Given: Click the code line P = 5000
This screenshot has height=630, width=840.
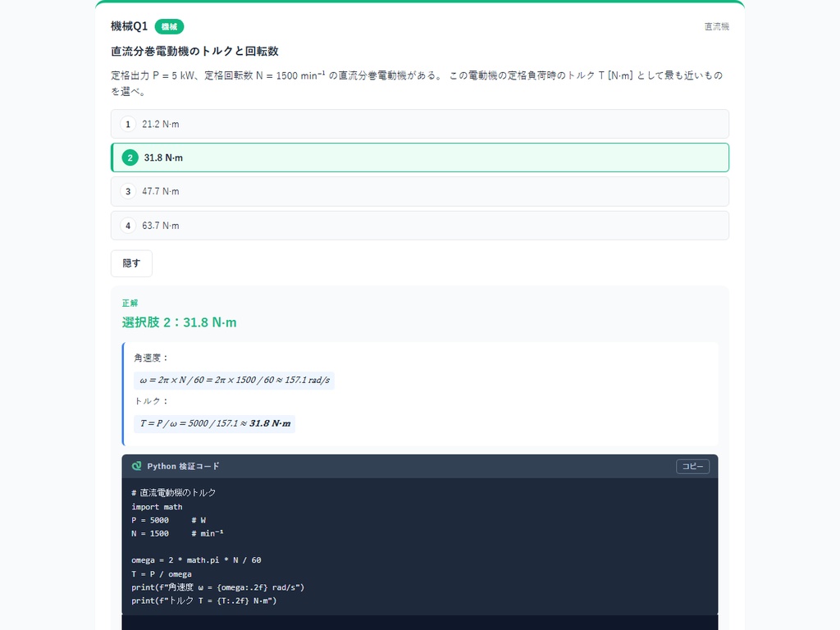Looking at the screenshot, I should 168,520.
